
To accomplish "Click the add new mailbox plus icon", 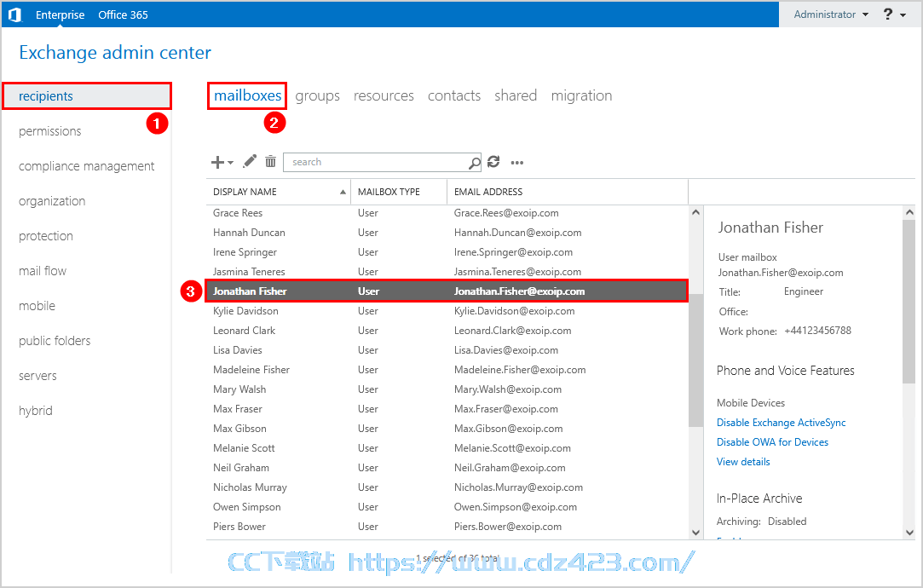I will coord(217,162).
